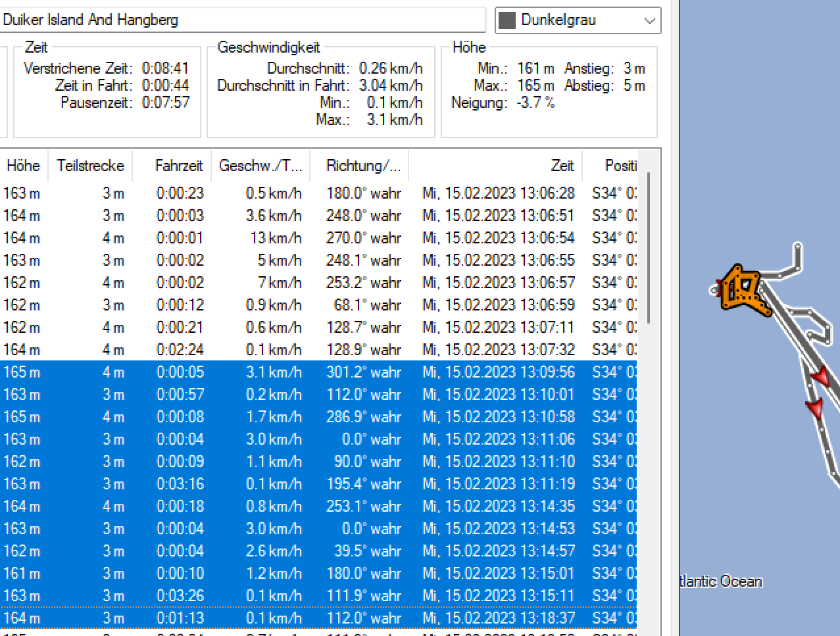
Task: Click the upper red direction arrow on map
Action: click(x=820, y=377)
